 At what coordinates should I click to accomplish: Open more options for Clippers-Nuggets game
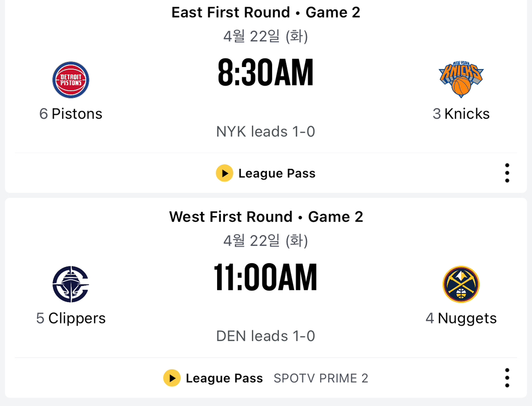click(507, 377)
